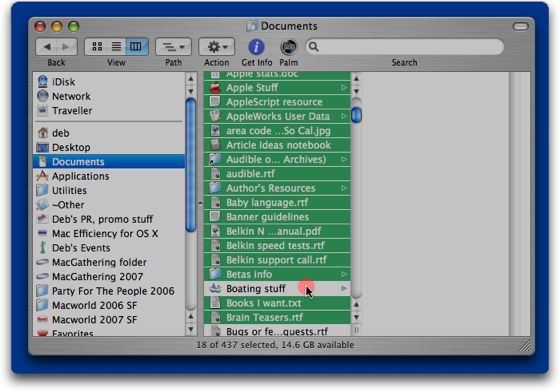Image resolution: width=560 pixels, height=392 pixels.
Task: Select Network in the sidebar
Action: tap(109, 96)
